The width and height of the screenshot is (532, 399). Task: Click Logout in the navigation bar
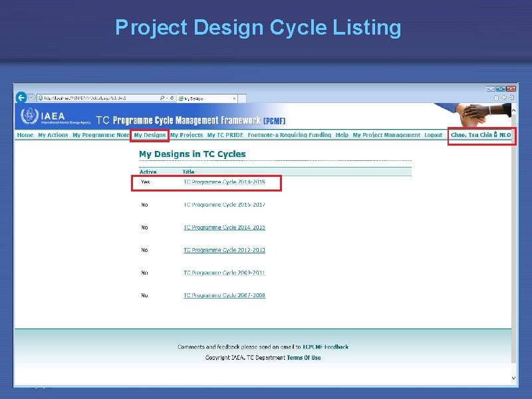point(434,135)
